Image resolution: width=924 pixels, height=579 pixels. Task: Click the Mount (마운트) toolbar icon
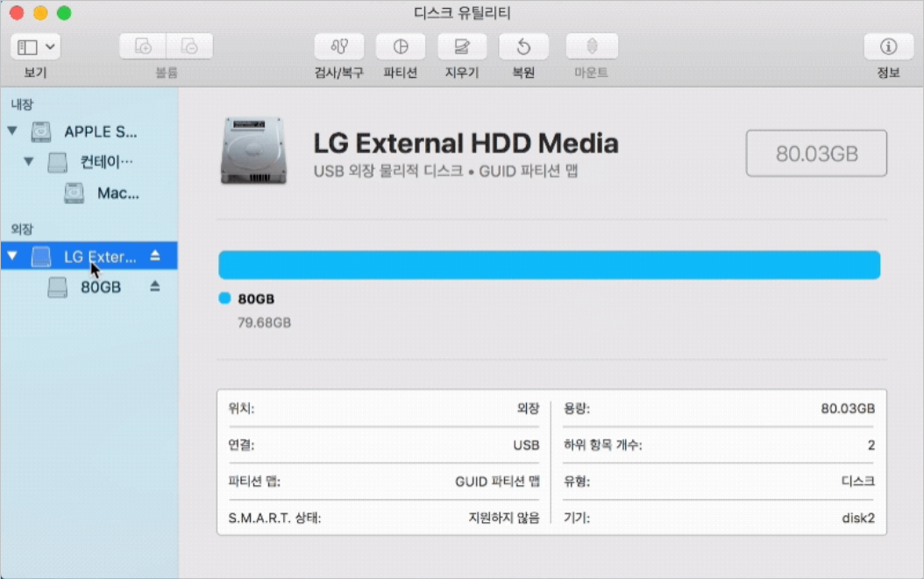[592, 46]
